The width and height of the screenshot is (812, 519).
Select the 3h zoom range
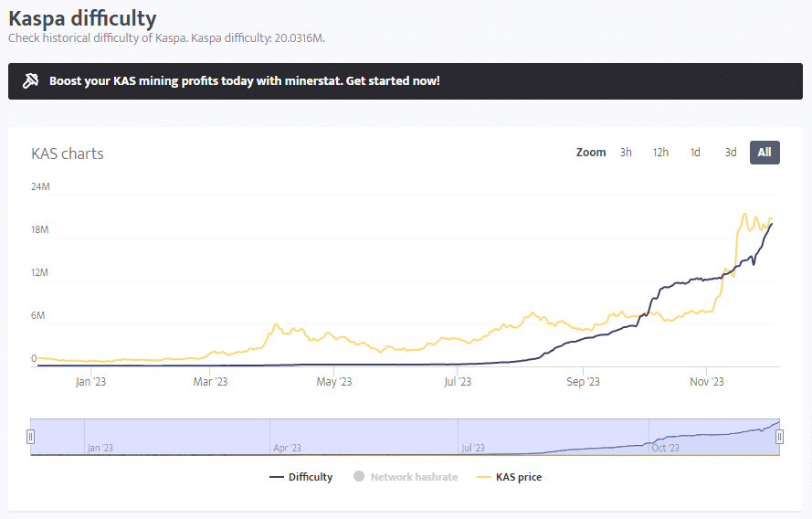tap(626, 153)
